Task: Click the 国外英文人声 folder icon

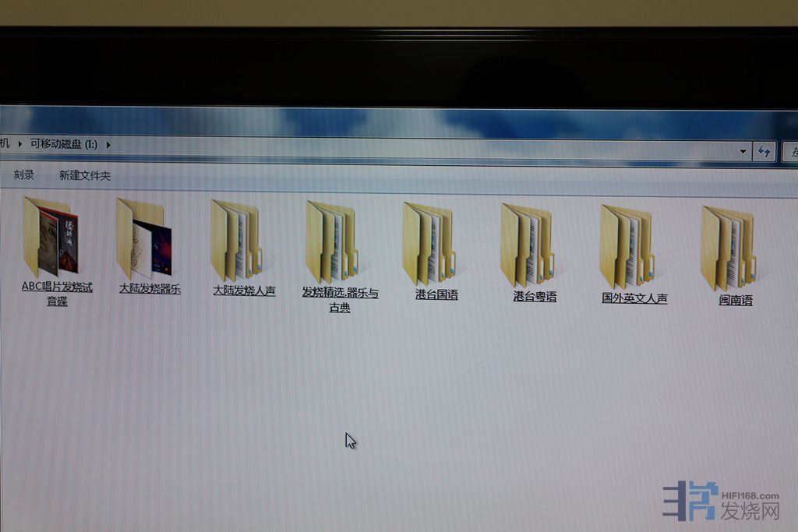Action: coord(627,247)
